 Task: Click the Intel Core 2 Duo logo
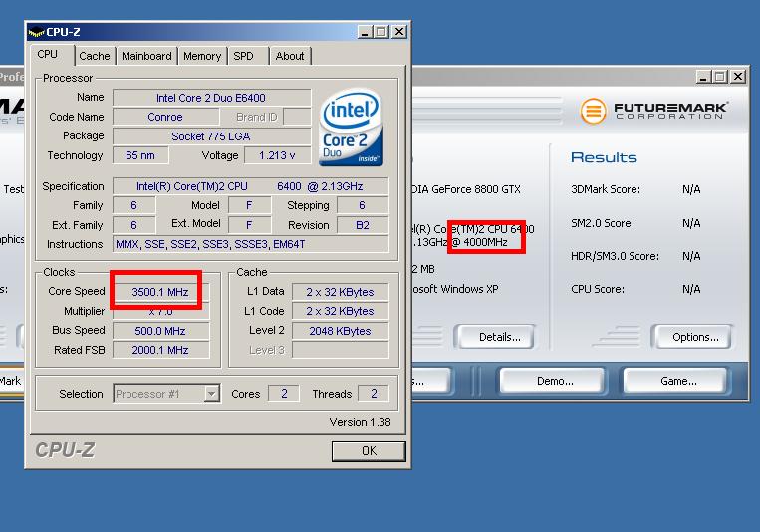352,128
